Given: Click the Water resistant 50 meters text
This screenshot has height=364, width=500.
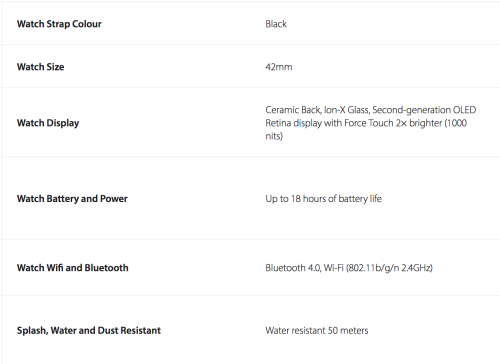Looking at the screenshot, I should point(317,330).
